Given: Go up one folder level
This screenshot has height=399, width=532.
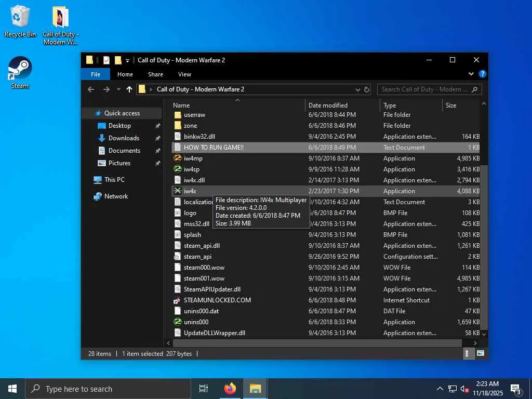Looking at the screenshot, I should pos(129,89).
